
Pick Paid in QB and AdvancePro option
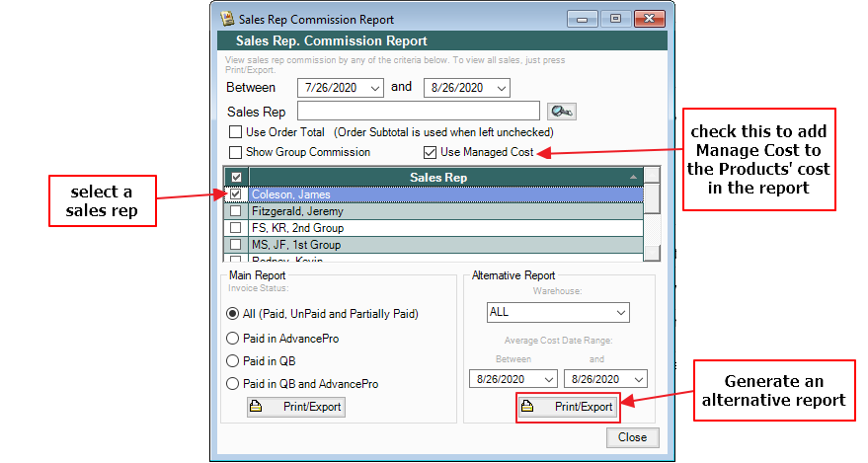(x=233, y=384)
